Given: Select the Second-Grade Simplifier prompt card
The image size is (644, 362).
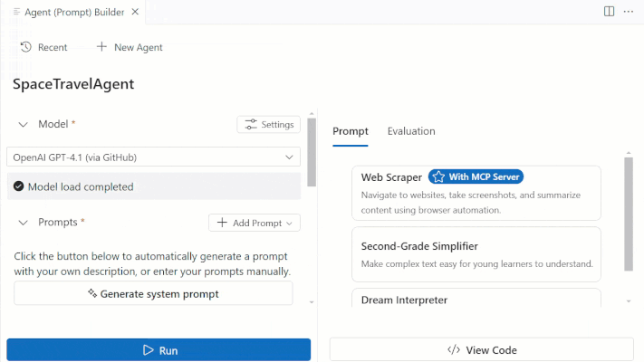Looking at the screenshot, I should click(x=476, y=254).
